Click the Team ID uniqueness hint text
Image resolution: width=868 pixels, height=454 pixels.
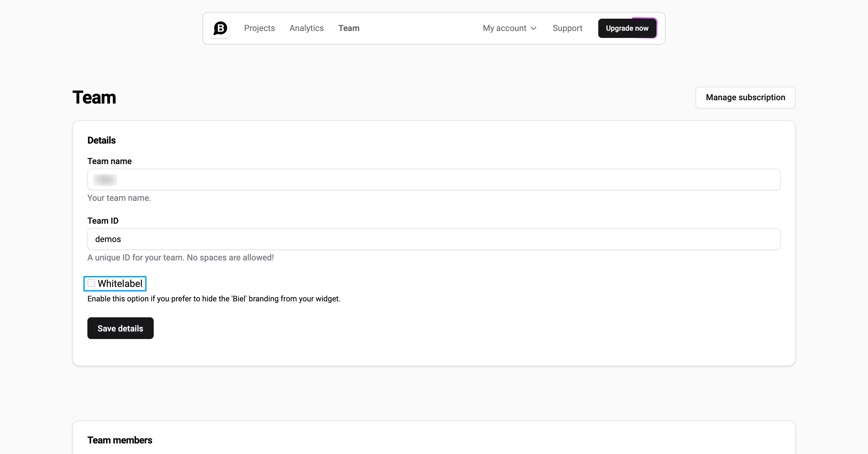(x=181, y=257)
